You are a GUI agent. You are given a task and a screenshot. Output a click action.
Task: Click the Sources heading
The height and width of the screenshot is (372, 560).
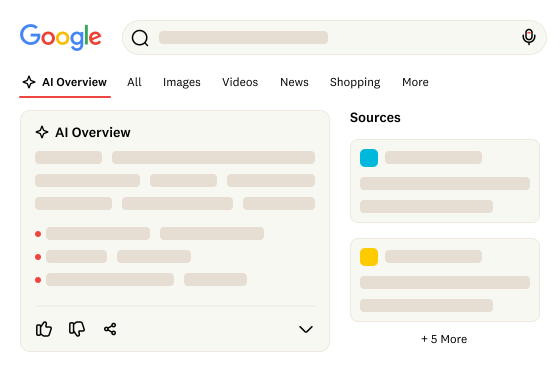[375, 117]
